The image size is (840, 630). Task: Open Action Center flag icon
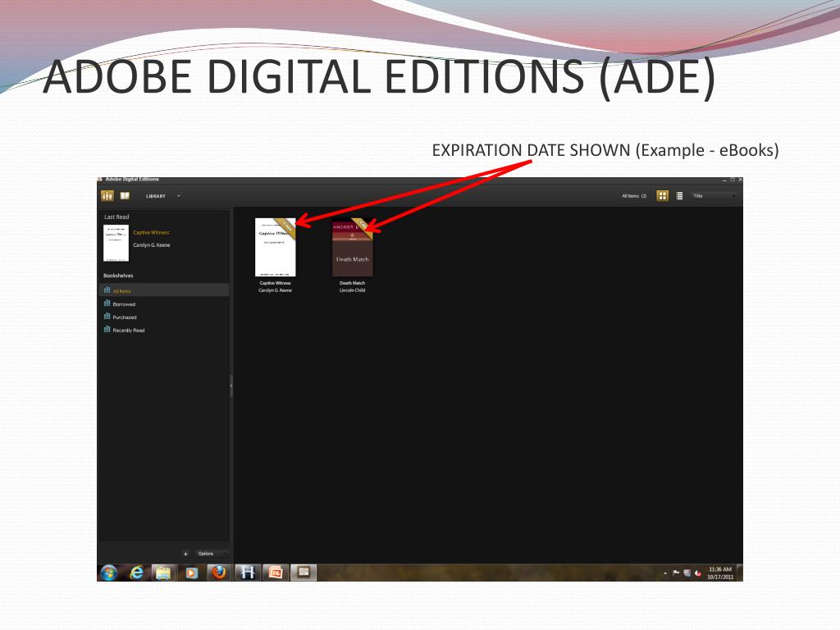(676, 573)
